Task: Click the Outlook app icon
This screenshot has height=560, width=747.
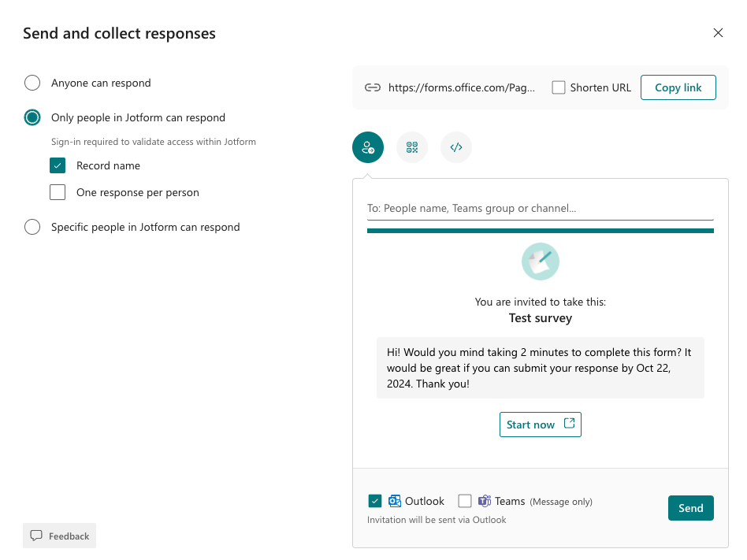Action: click(396, 501)
